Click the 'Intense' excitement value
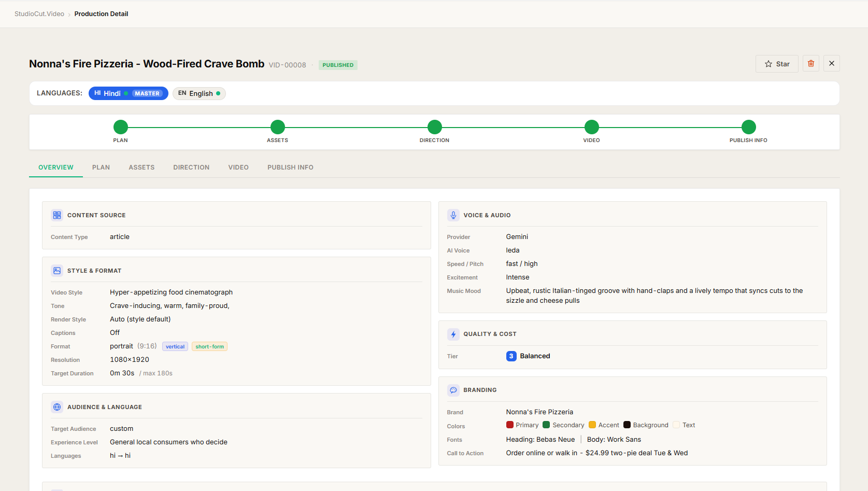Viewport: 868px width, 491px height. (x=518, y=277)
